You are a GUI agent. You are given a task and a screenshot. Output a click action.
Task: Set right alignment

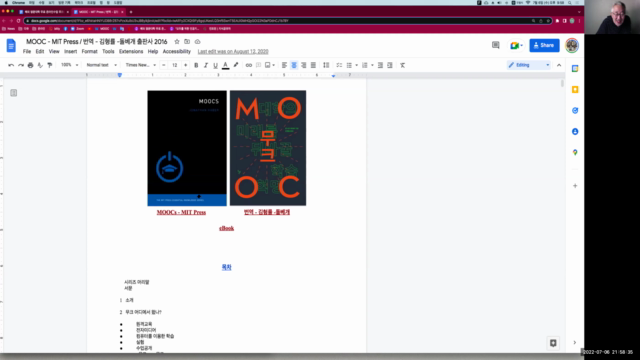point(303,65)
